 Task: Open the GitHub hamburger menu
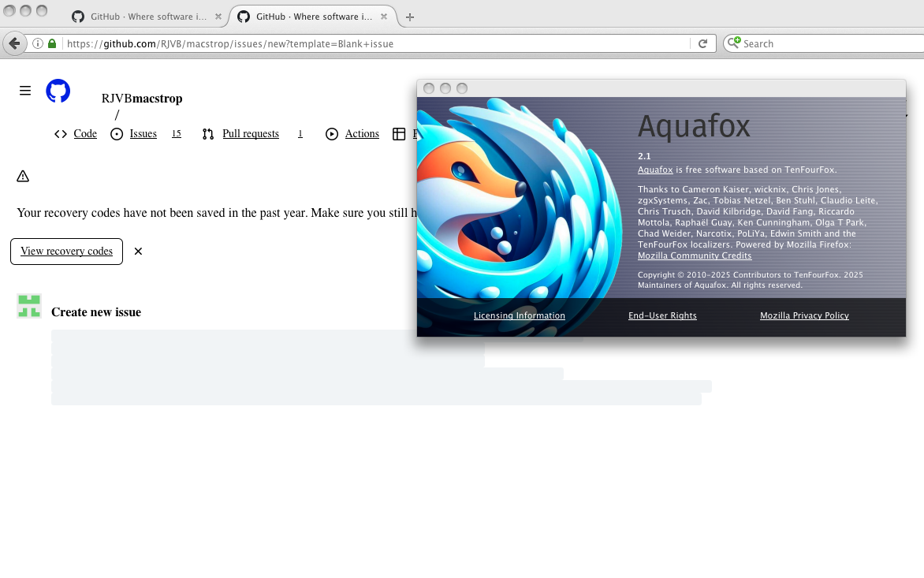pyautogui.click(x=24, y=90)
